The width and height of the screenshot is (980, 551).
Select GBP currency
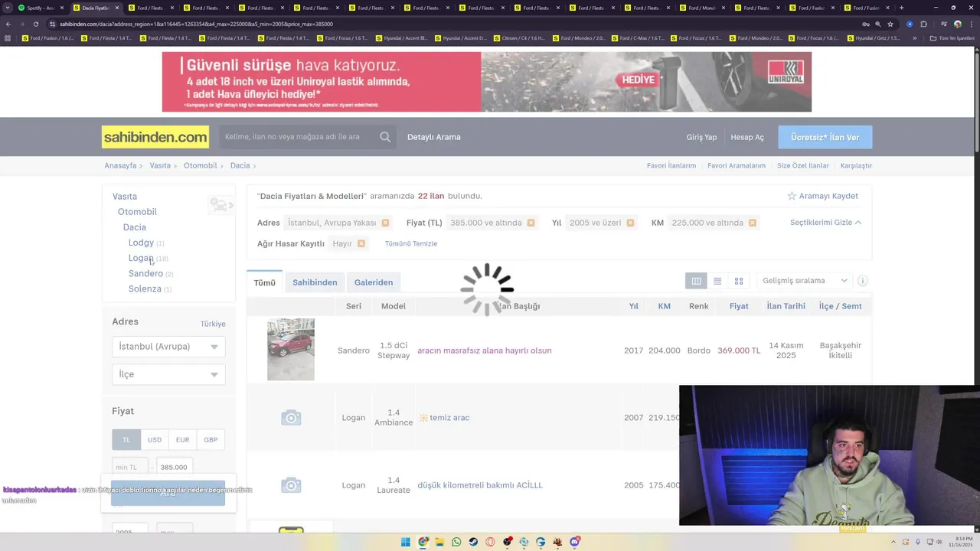tap(211, 439)
